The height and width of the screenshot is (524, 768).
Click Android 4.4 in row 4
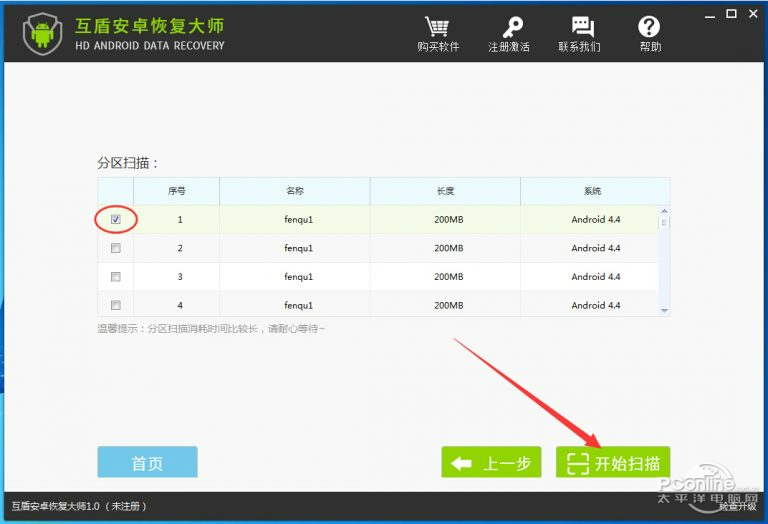(596, 305)
